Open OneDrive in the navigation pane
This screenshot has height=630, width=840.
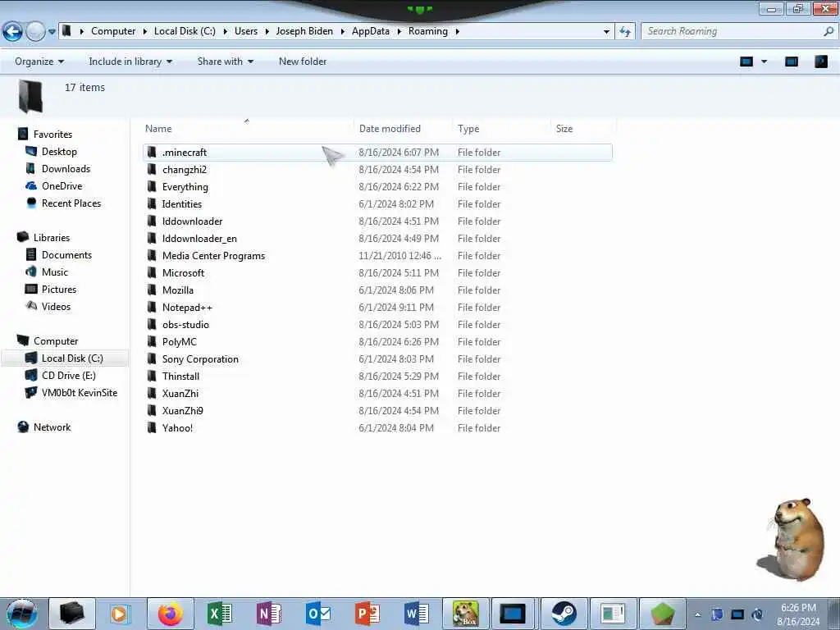[62, 186]
